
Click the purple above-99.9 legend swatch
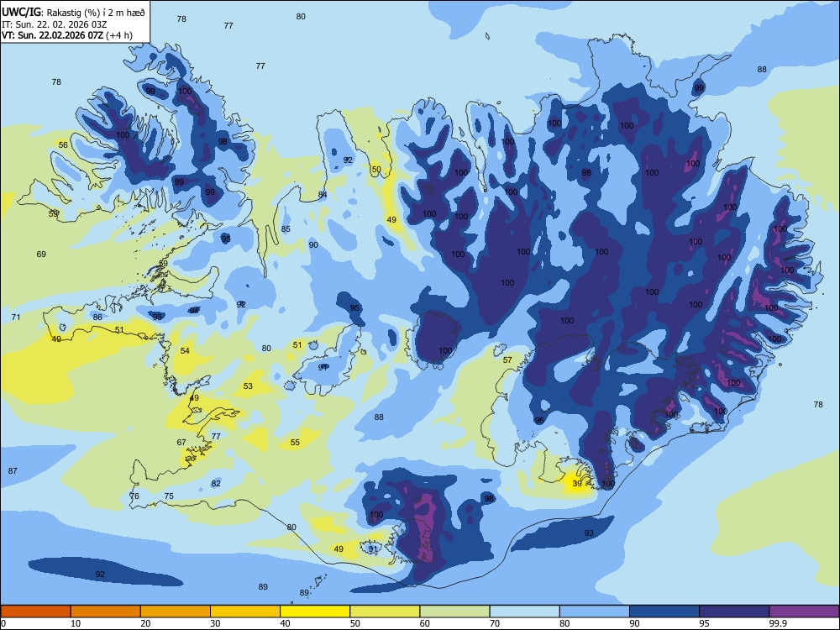click(804, 612)
